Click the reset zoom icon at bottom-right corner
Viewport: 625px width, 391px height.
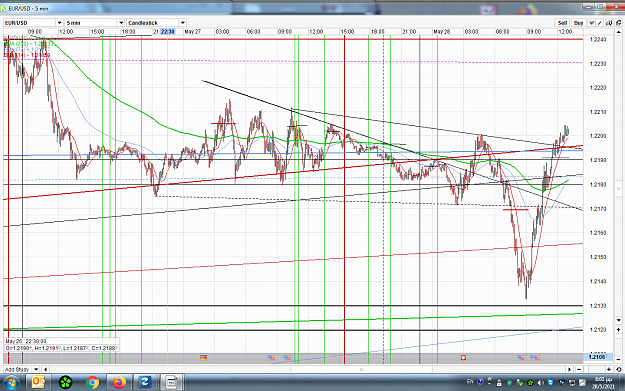click(x=619, y=369)
